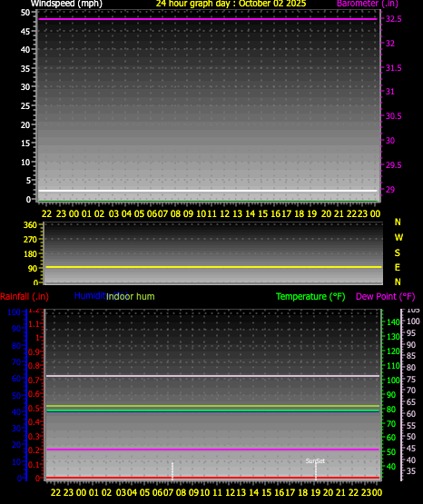Select the 'Indoor hum' legend label
Viewport: 423px width, 504px height.
click(131, 296)
